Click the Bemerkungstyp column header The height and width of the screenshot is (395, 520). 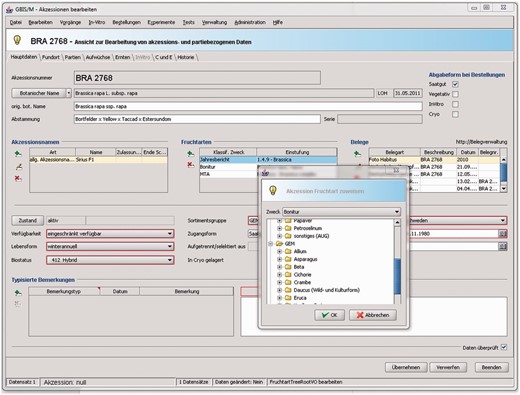point(64,291)
